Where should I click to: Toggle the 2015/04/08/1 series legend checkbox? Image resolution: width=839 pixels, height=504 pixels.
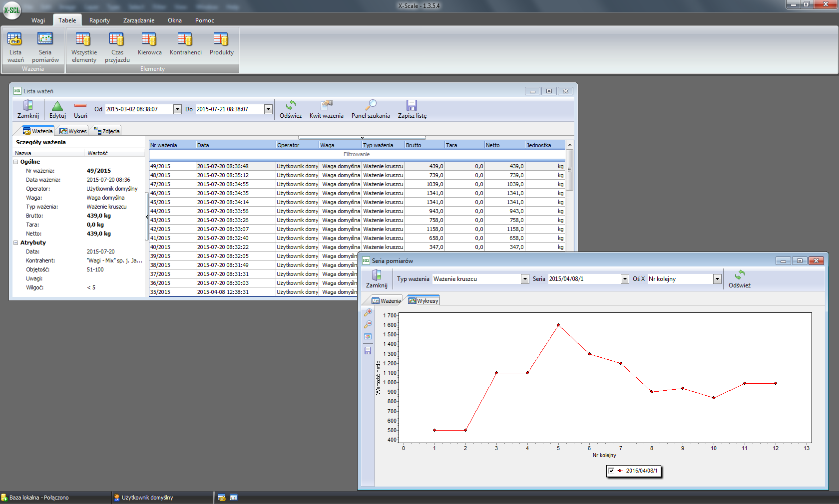[611, 471]
